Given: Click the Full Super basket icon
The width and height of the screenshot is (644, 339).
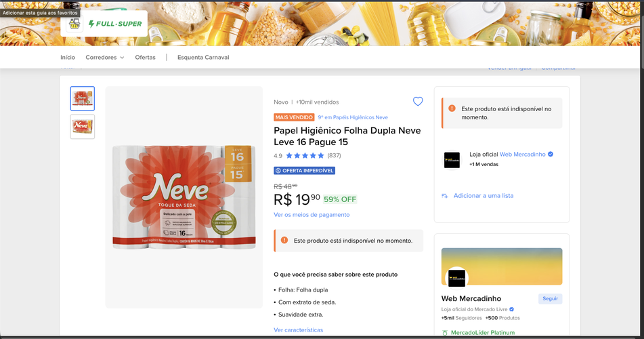Looking at the screenshot, I should [74, 24].
